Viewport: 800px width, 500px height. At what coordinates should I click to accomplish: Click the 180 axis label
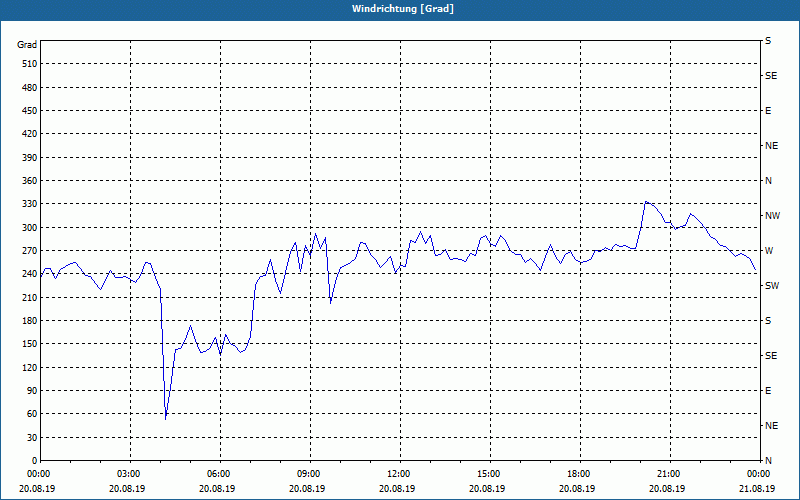click(30, 321)
